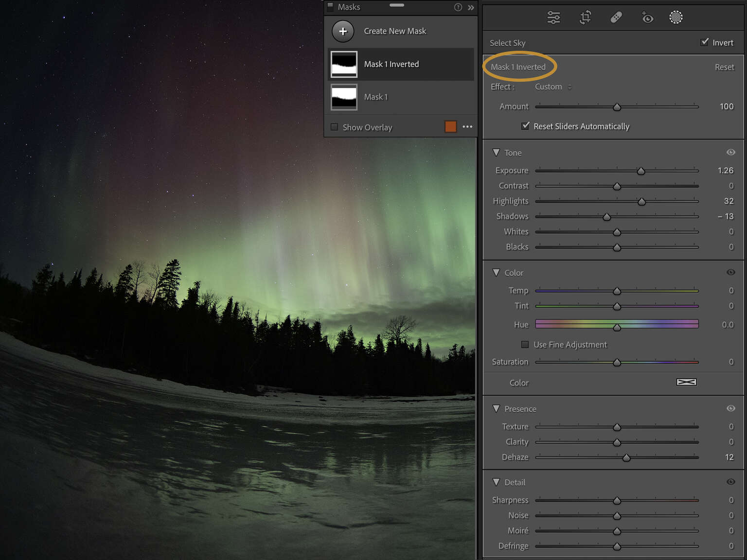Collapse the Color section

[496, 273]
